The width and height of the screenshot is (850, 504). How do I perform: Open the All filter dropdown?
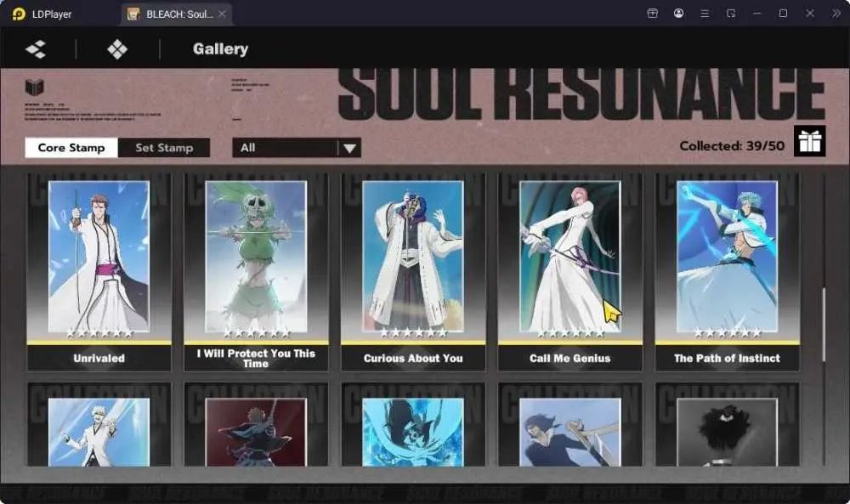(297, 147)
